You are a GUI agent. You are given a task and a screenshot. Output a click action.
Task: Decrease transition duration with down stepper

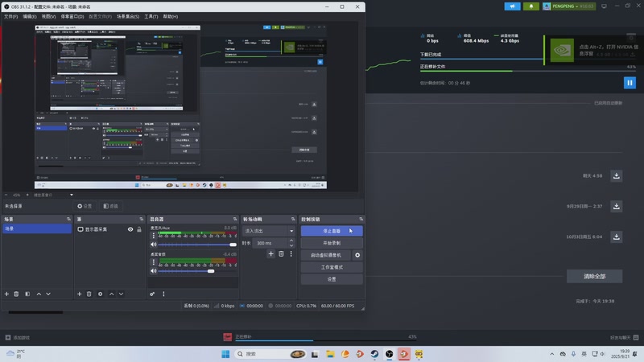coord(291,245)
